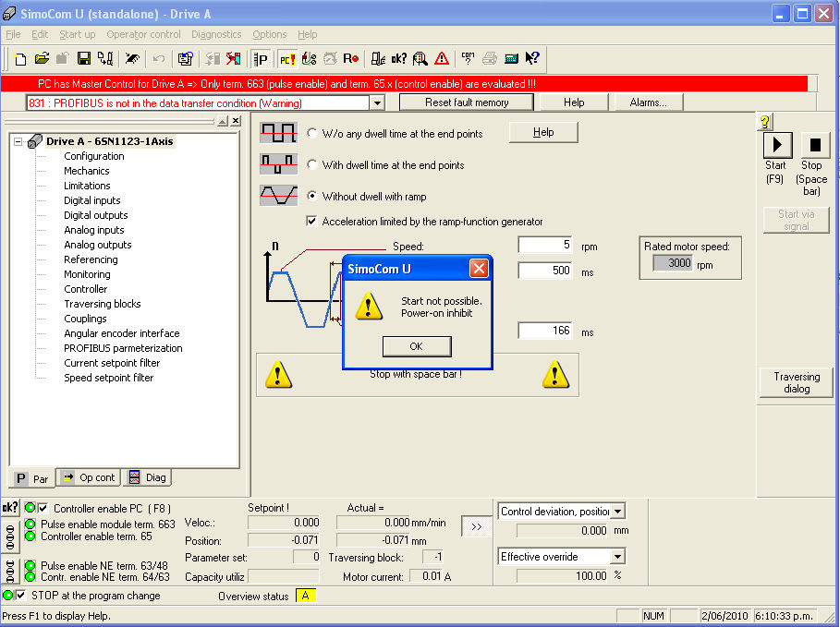The height and width of the screenshot is (627, 840).
Task: Switch to the Par tab
Action: coord(32,478)
